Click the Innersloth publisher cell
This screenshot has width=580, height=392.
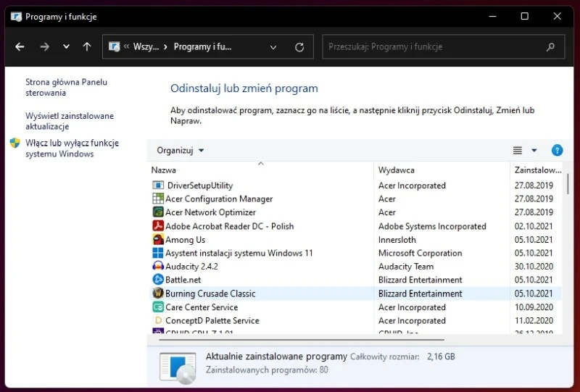397,240
